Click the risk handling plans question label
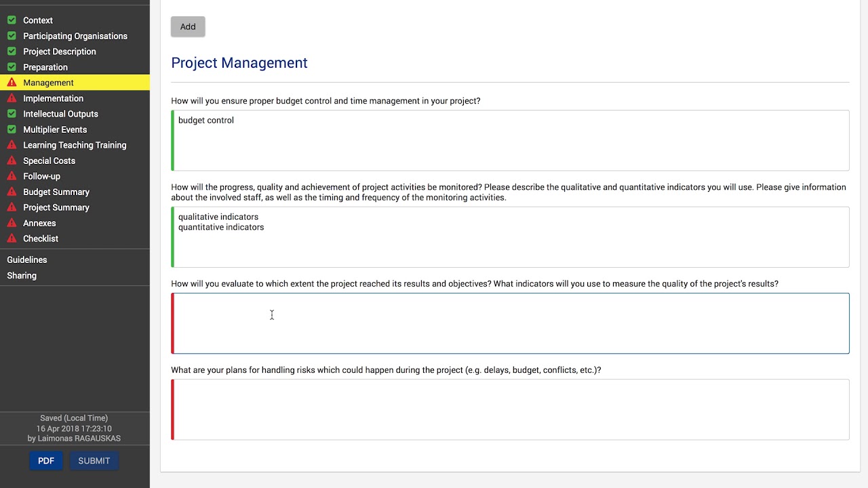 tap(386, 370)
